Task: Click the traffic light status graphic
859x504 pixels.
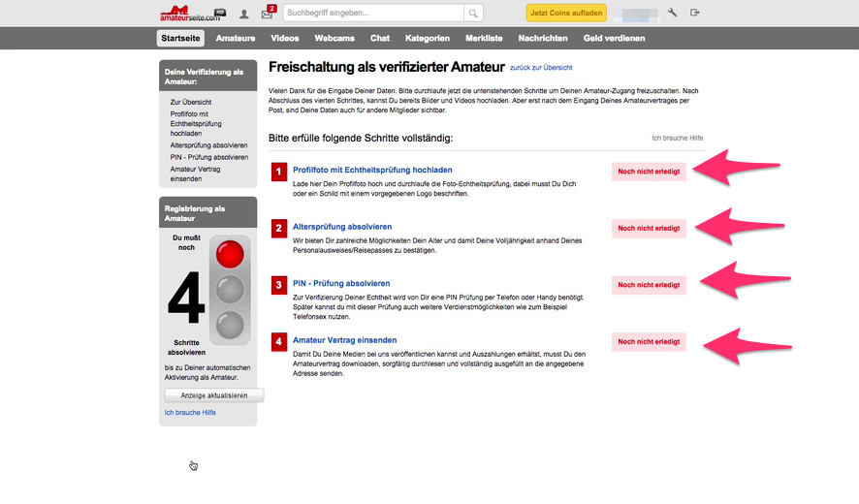Action: click(x=230, y=290)
